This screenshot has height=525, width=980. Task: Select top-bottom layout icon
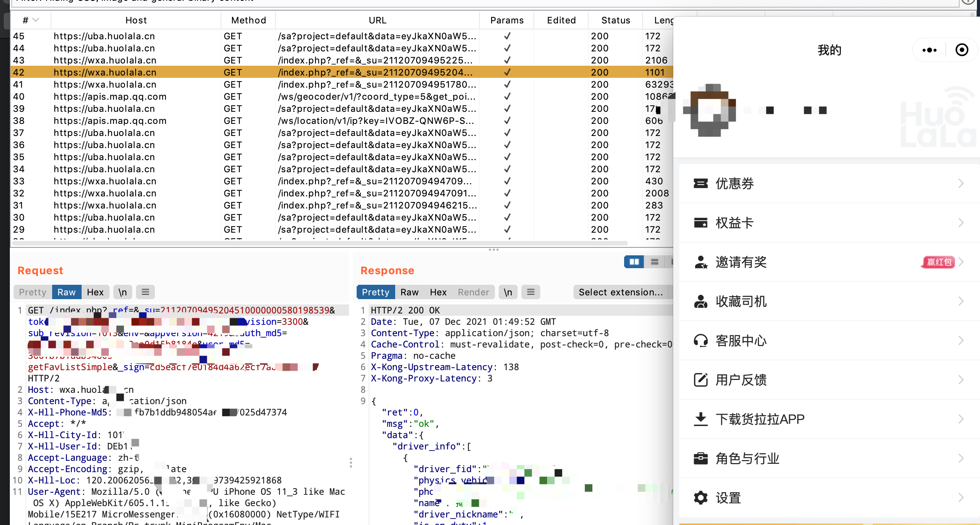coord(654,262)
